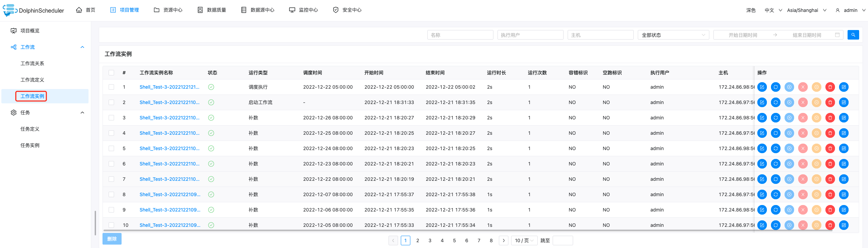Open 资源中心 in top navigation
Image resolution: width=868 pixels, height=248 pixels.
(x=168, y=10)
